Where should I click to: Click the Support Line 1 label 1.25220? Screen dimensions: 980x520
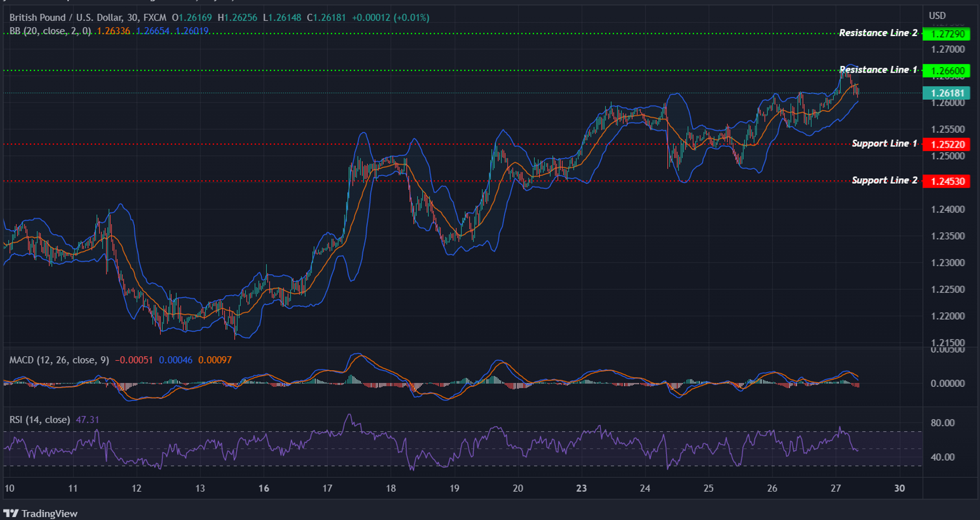tap(946, 144)
